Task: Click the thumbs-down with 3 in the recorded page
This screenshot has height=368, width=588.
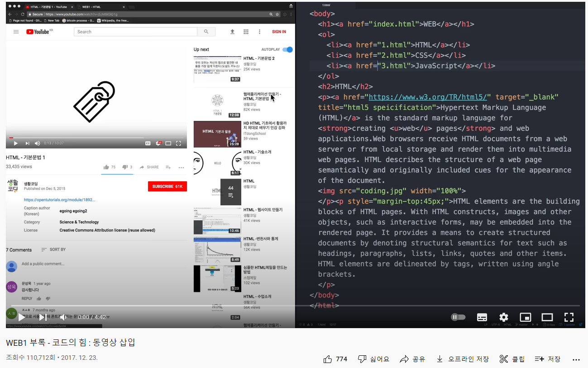Action: point(127,167)
